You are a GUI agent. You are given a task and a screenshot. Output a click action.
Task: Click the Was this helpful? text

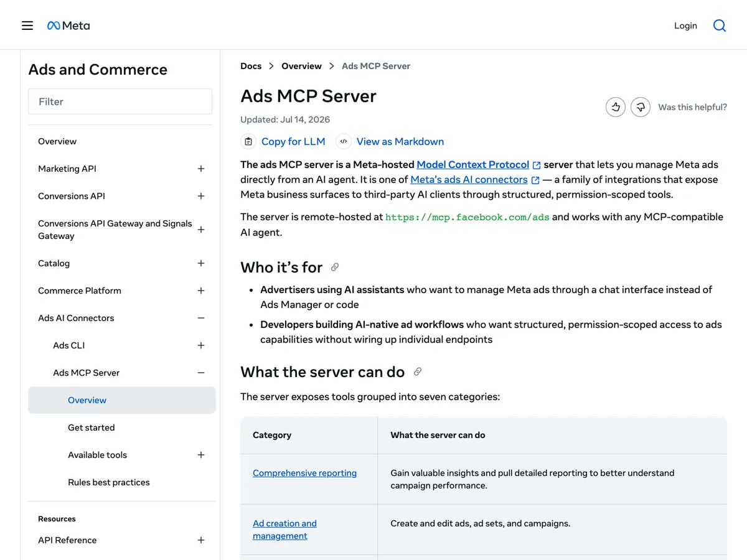click(692, 107)
